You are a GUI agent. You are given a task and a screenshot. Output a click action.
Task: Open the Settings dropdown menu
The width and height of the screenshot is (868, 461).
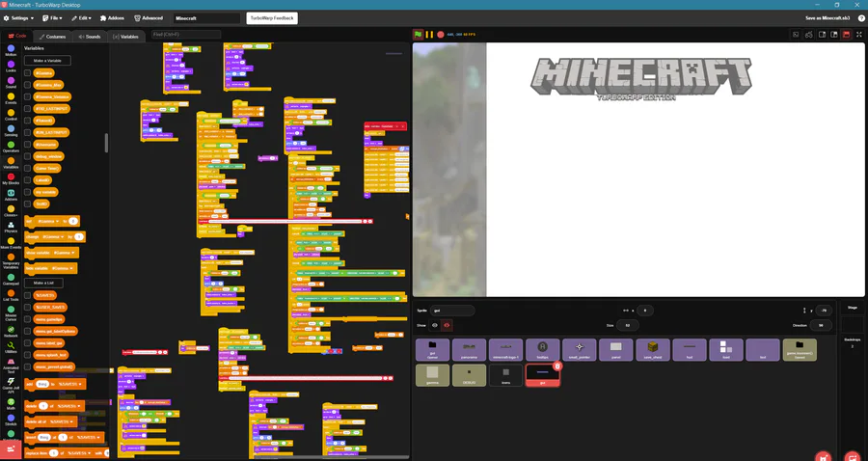19,18
